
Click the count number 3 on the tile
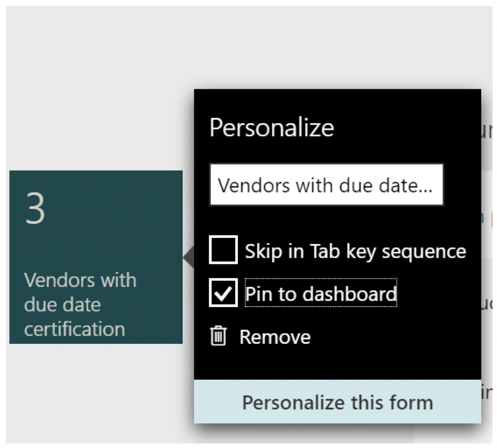tap(35, 209)
